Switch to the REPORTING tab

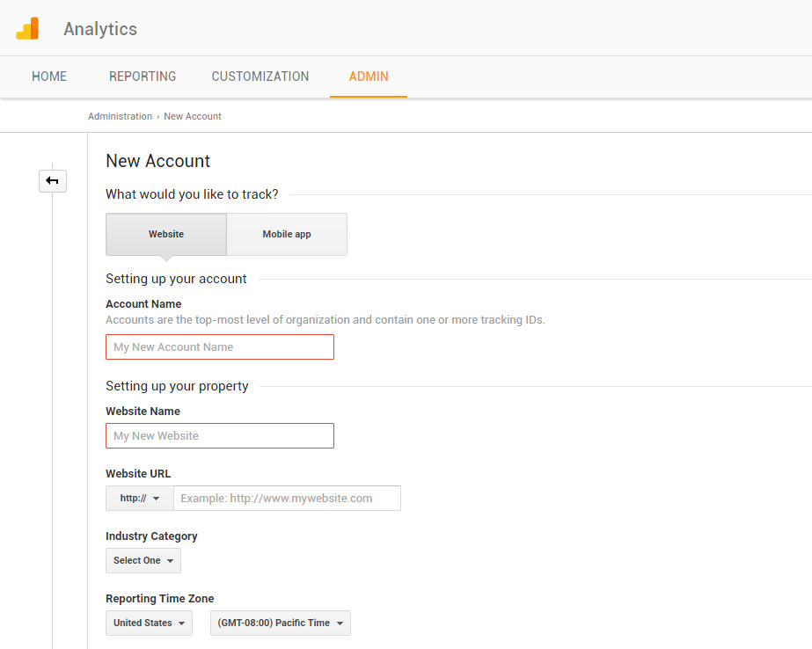pyautogui.click(x=143, y=77)
